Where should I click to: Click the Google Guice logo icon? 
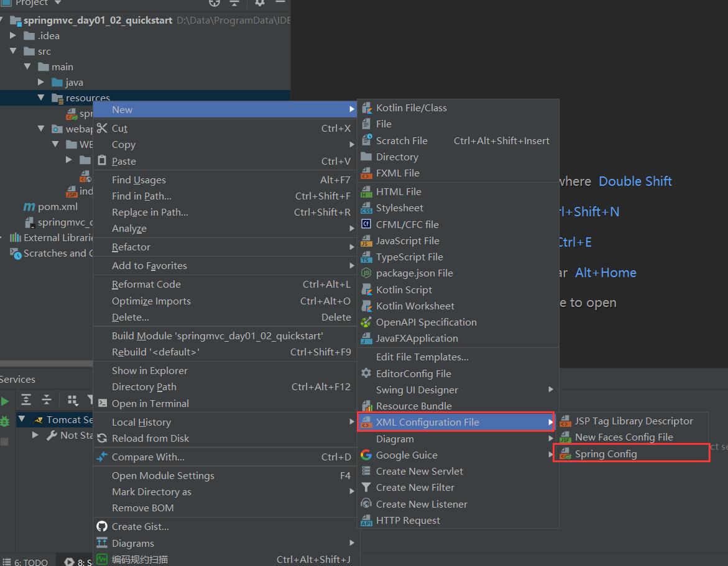366,455
